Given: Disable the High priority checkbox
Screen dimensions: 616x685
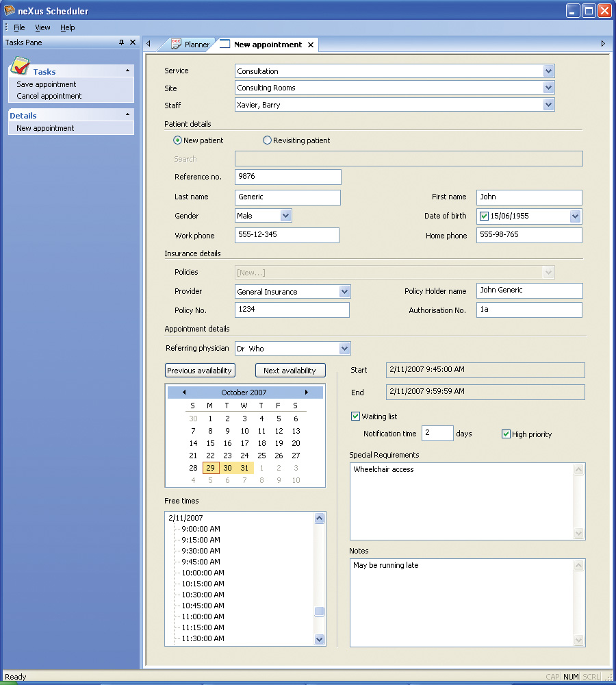Looking at the screenshot, I should [505, 434].
